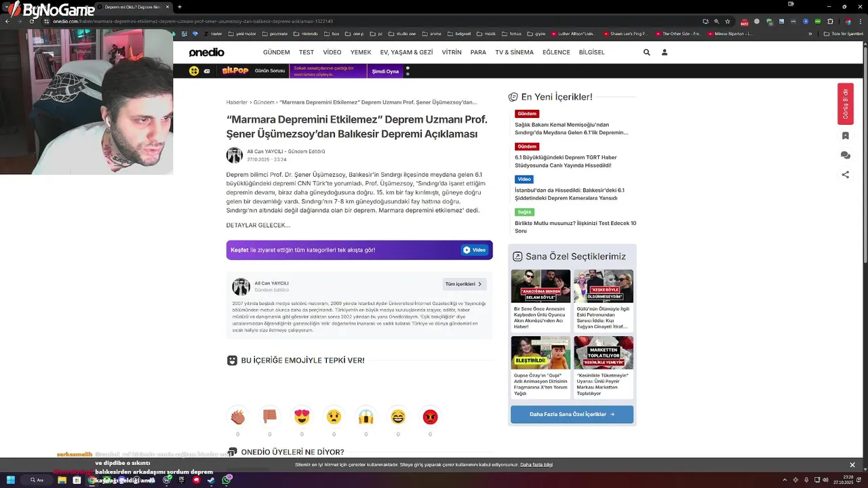React with the screaming shocked emoji
Image resolution: width=868 pixels, height=488 pixels.
pos(366,416)
